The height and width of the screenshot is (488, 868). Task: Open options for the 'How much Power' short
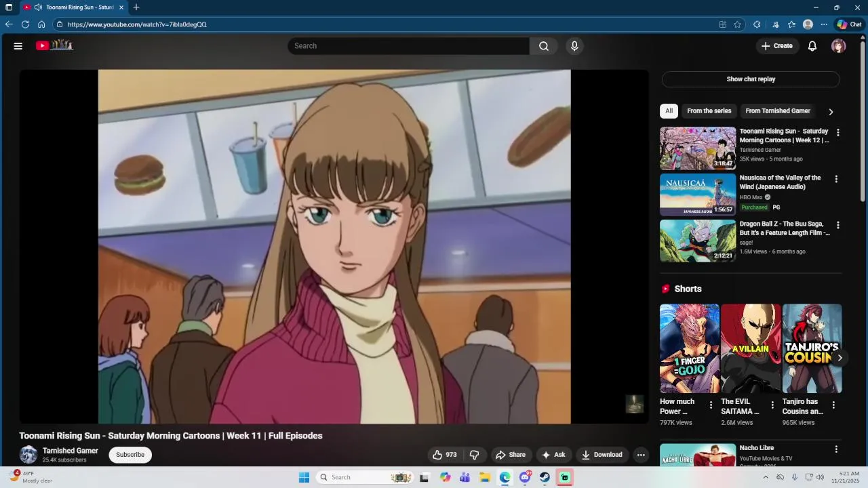[711, 405]
